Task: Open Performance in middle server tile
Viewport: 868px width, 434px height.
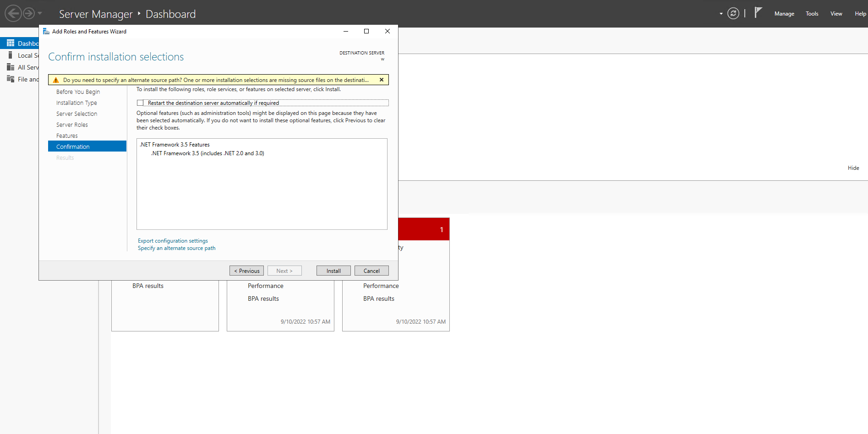Action: tap(266, 286)
